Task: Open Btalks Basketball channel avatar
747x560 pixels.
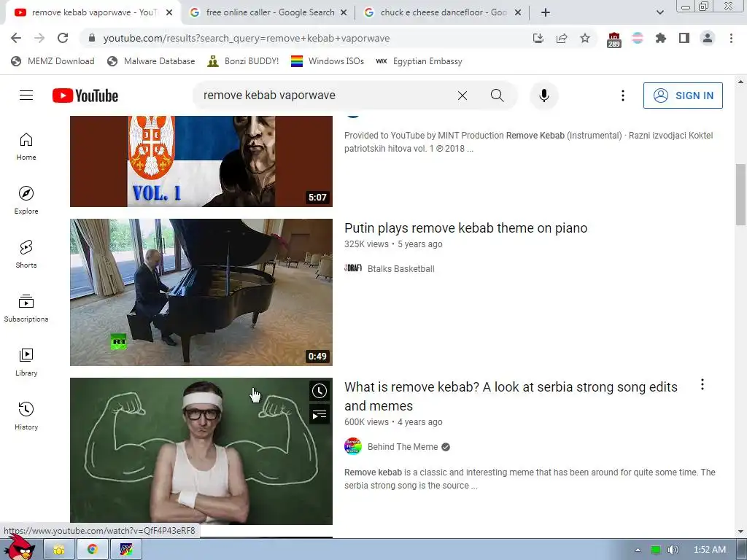Action: pos(353,268)
